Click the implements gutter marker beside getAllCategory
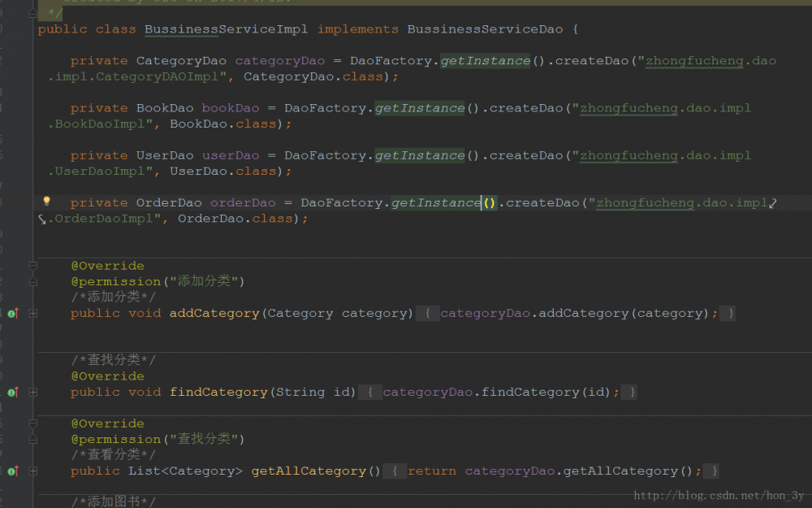The width and height of the screenshot is (812, 508). (13, 471)
